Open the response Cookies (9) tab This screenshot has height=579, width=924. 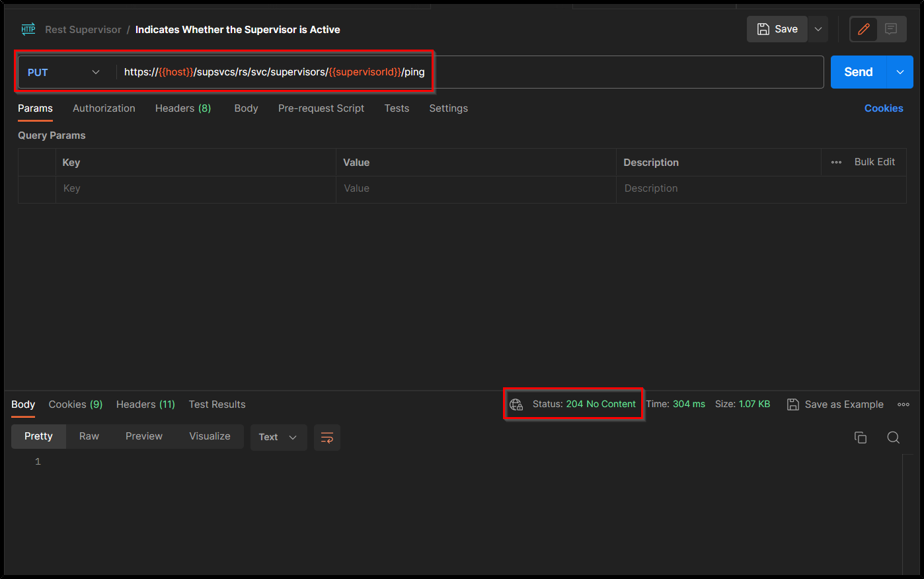coord(75,405)
